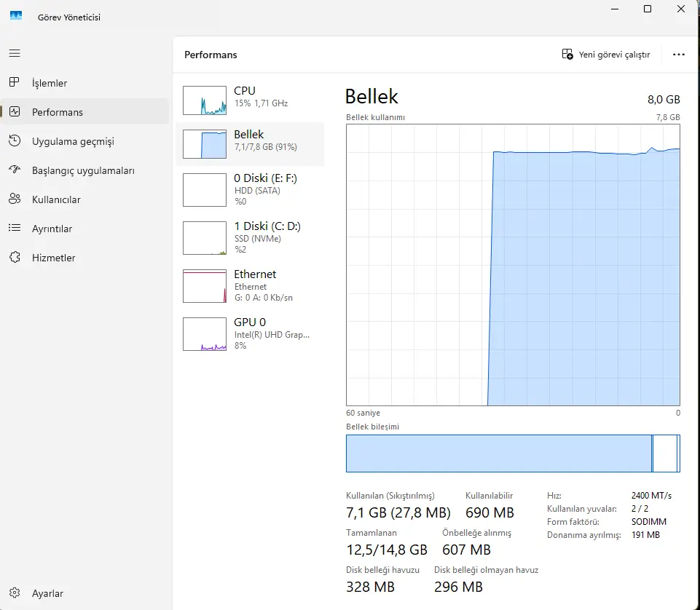Image resolution: width=700 pixels, height=610 pixels.
Task: Open the Ayrıntılar list icon
Action: click(15, 228)
